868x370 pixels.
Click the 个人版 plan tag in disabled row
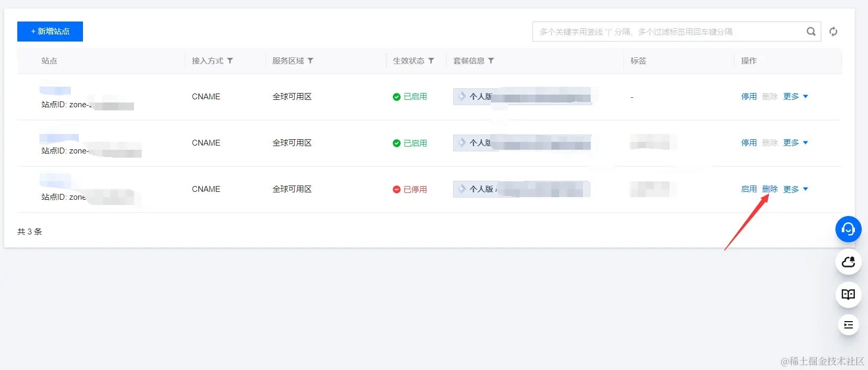[x=522, y=189]
